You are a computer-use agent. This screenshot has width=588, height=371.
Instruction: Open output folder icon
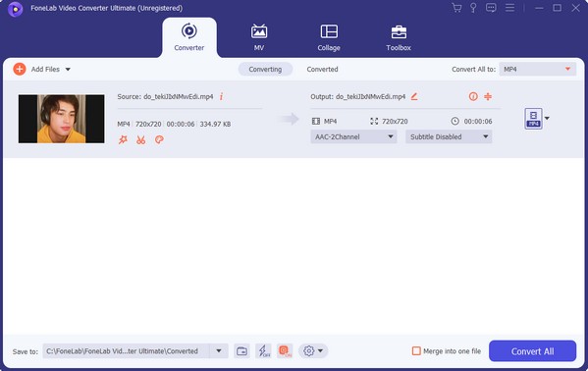click(x=241, y=351)
